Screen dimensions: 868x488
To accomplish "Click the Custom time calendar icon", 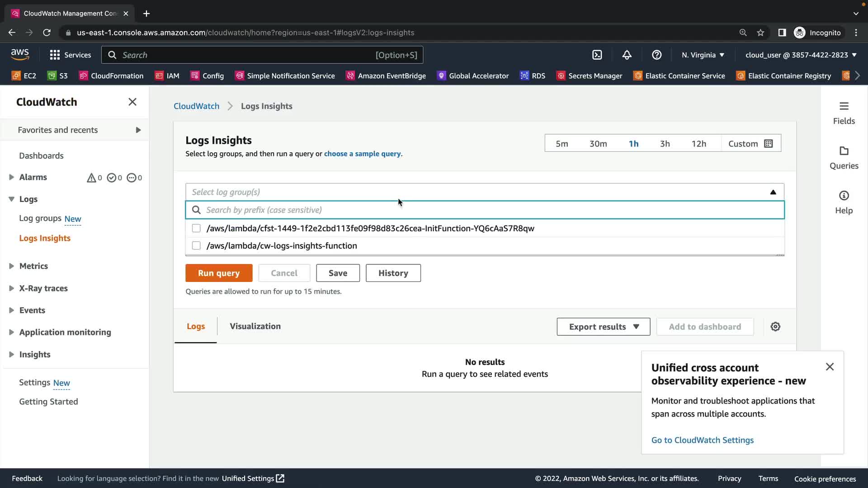I will click(768, 144).
